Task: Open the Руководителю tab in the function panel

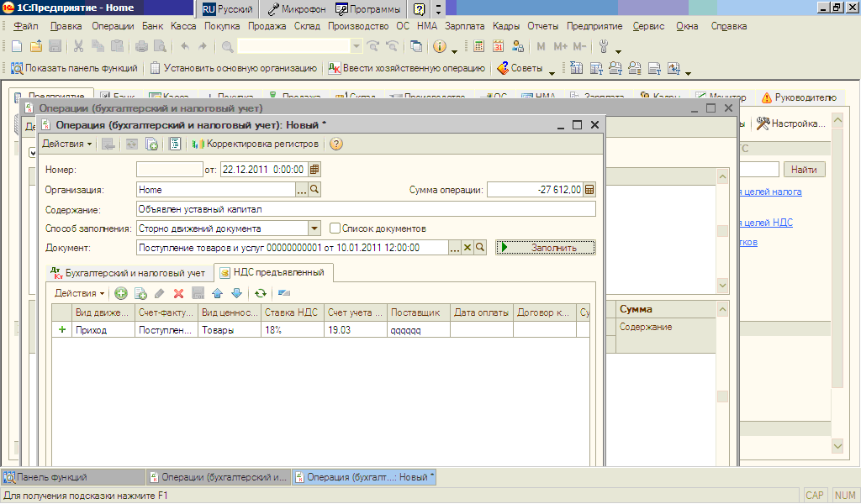Action: tap(799, 97)
